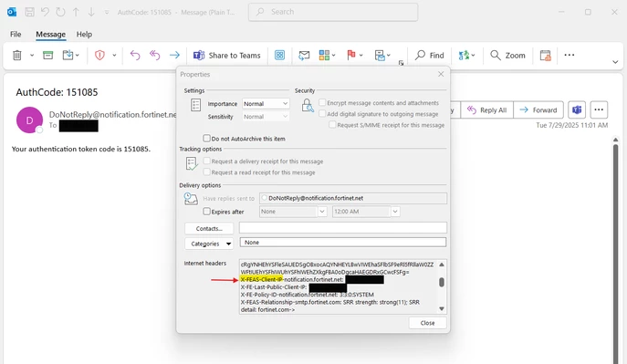Viewport: 627px width, 364px height.
Task: Click the Report shield icon
Action: (99, 55)
